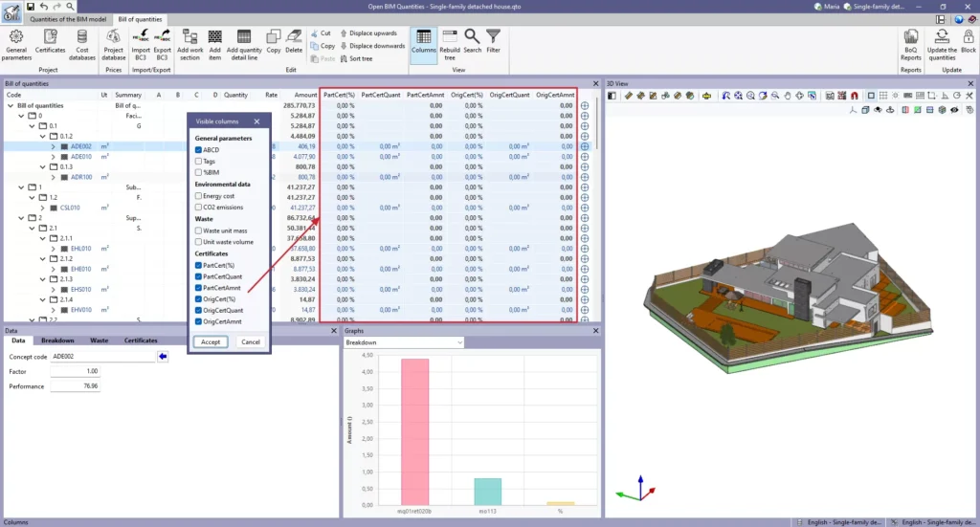980x527 pixels.
Task: Click the Accept button
Action: pos(210,341)
